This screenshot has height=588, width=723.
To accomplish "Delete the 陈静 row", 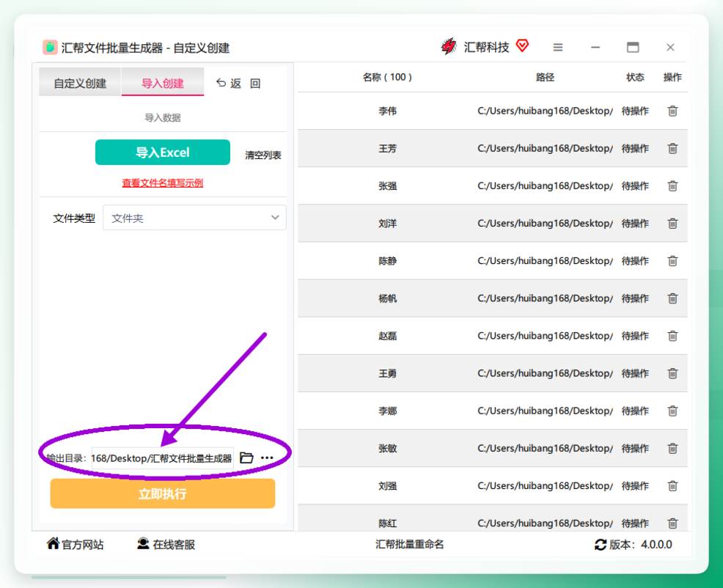I will coord(672,261).
